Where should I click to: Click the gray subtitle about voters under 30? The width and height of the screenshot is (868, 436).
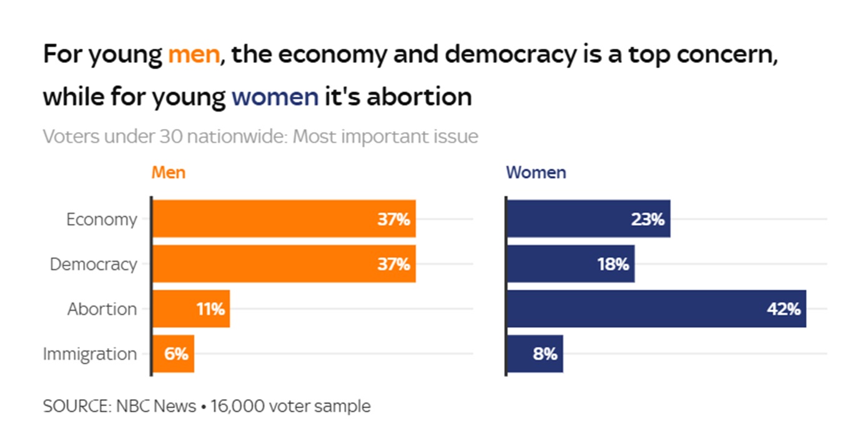click(260, 136)
